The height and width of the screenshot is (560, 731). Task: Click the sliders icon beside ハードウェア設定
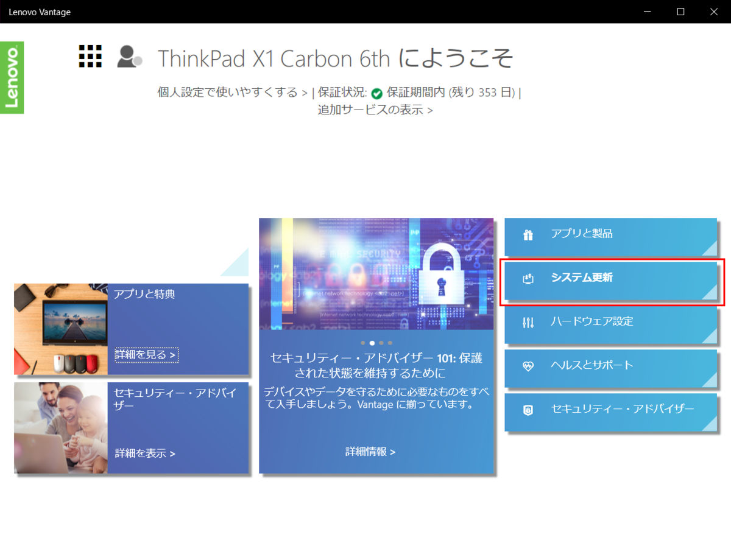tap(528, 323)
